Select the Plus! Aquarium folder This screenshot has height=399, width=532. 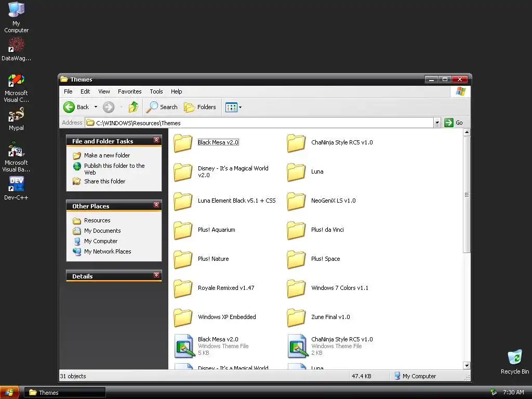pos(183,230)
